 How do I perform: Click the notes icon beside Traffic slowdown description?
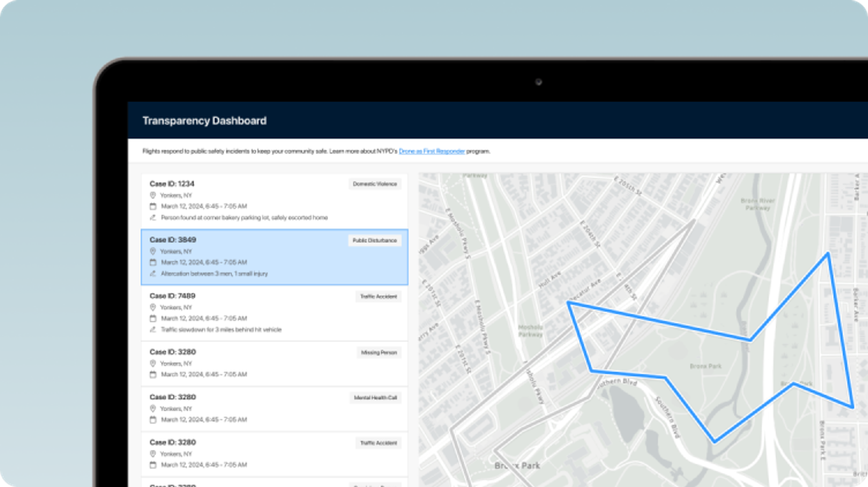point(153,329)
